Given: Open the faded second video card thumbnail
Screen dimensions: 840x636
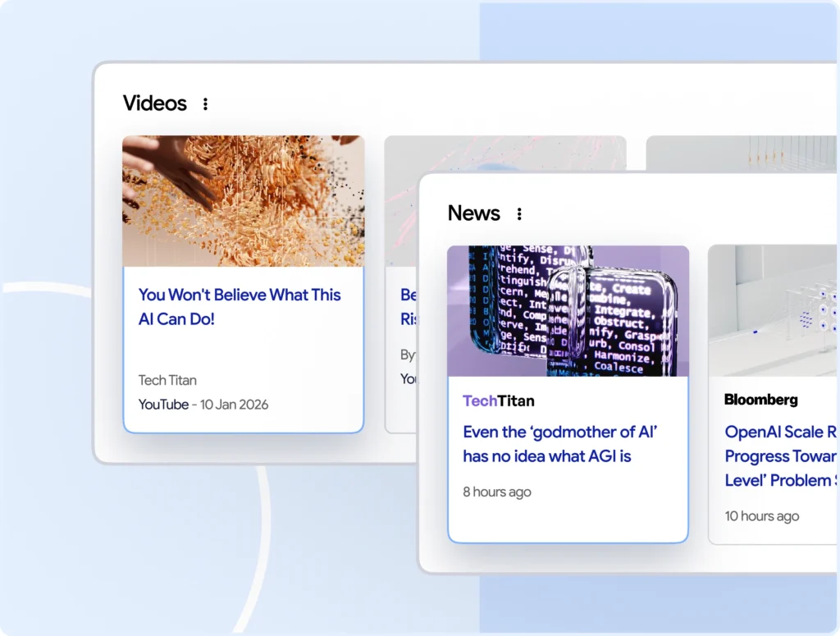Looking at the screenshot, I should pyautogui.click(x=505, y=153).
